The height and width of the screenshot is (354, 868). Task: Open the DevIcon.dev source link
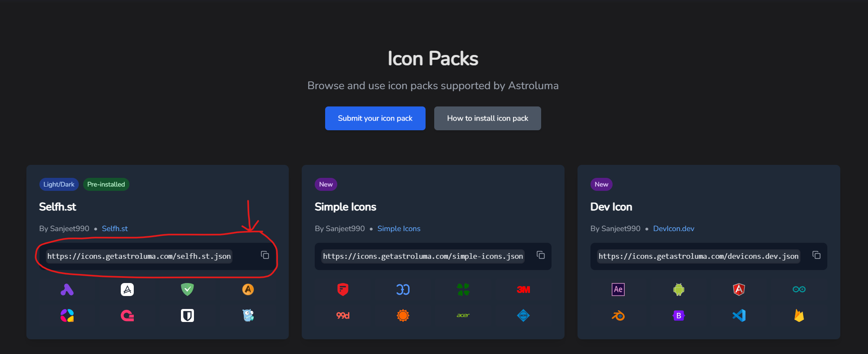[674, 228]
